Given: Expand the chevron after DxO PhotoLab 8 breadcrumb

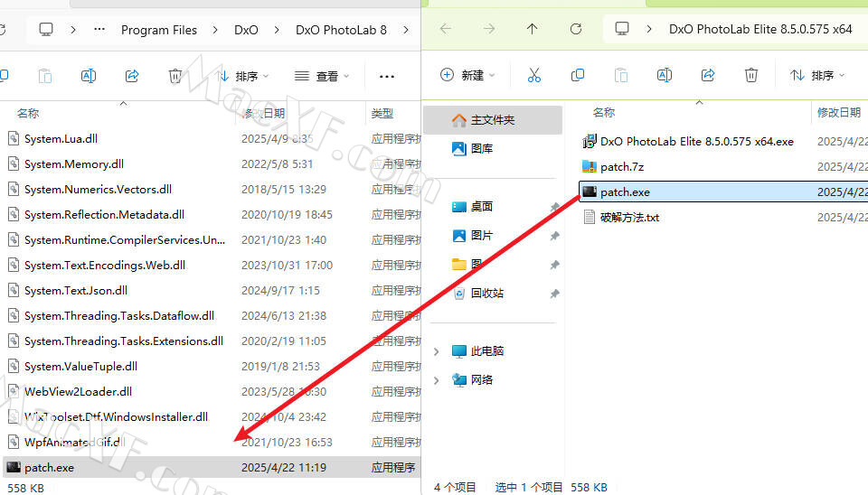Looking at the screenshot, I should 406,30.
